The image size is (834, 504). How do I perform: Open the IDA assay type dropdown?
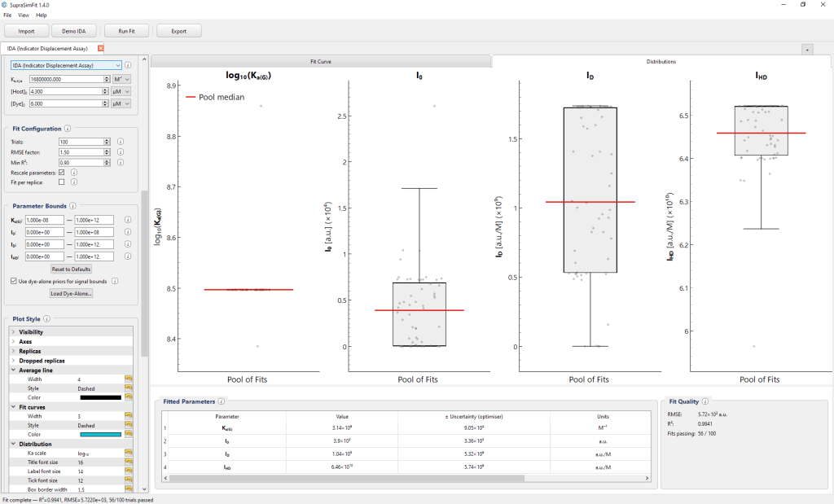[67, 65]
